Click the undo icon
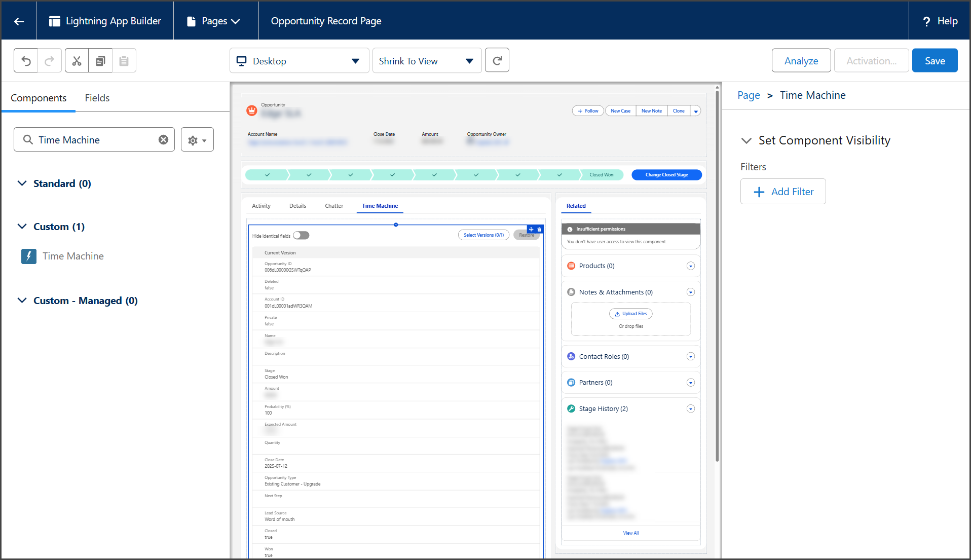The image size is (971, 560). coord(26,61)
